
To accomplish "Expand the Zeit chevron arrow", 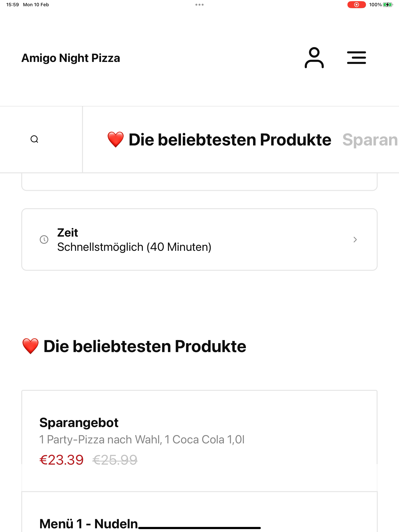I will 355,240.
